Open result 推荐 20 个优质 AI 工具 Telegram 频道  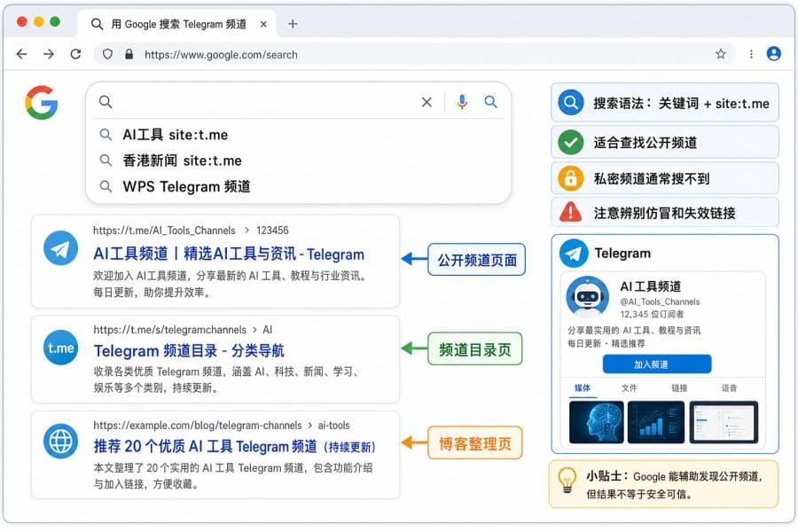234,447
